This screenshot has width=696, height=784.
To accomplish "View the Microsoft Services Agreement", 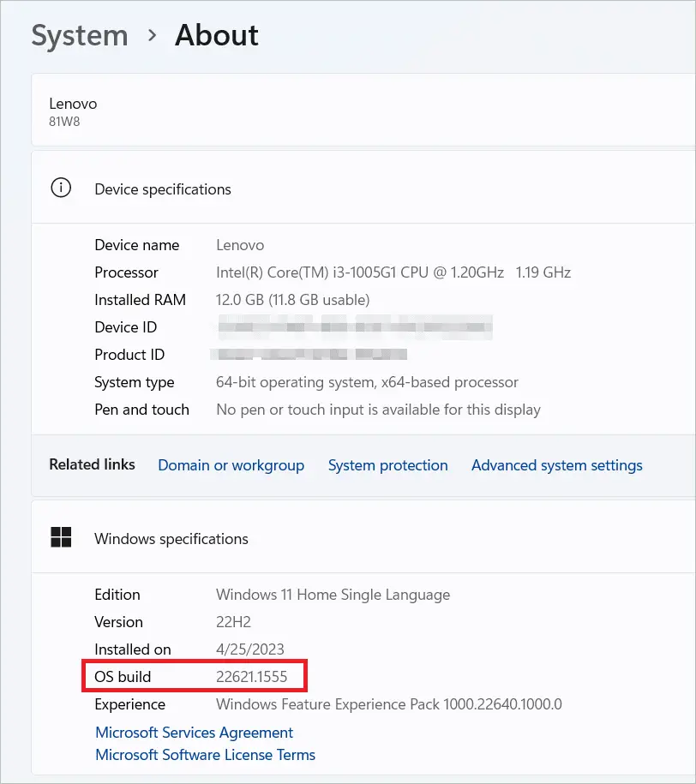I will tap(194, 733).
